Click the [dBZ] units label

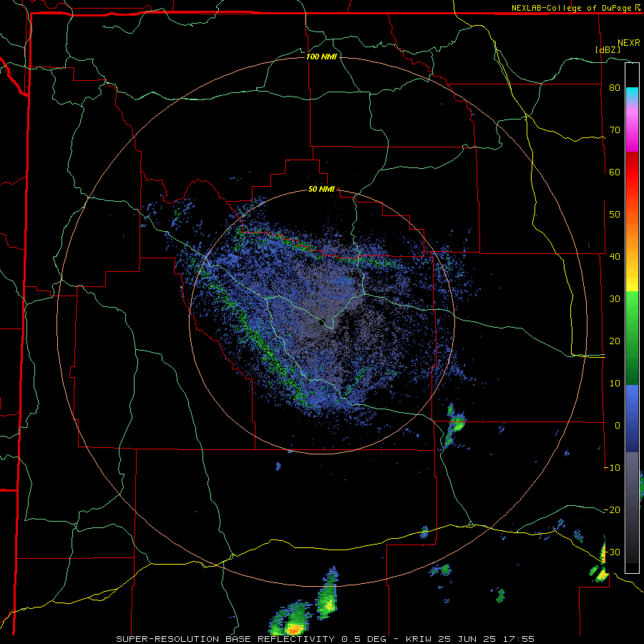(x=608, y=49)
